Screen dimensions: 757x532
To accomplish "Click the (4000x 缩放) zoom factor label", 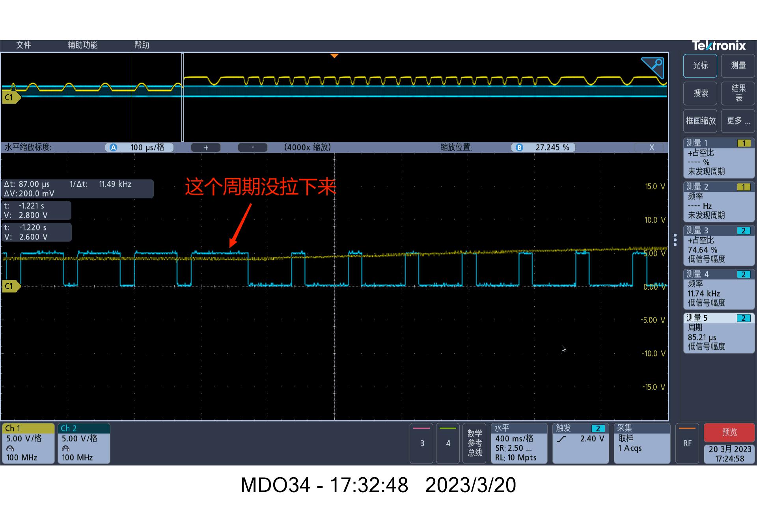I will click(308, 147).
